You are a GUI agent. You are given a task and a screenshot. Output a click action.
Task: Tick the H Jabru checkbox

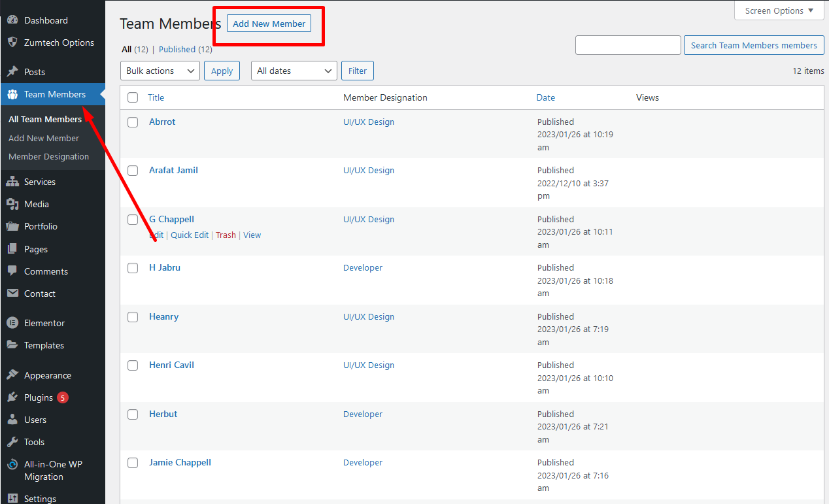point(133,268)
